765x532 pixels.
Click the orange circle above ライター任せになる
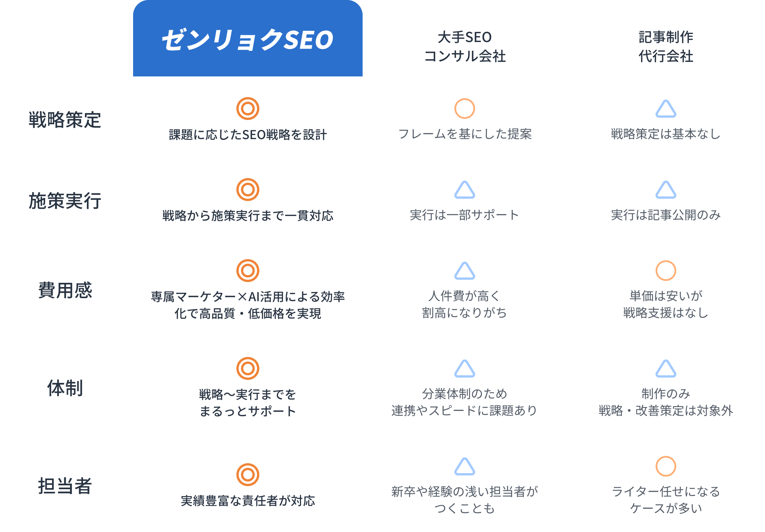click(666, 466)
